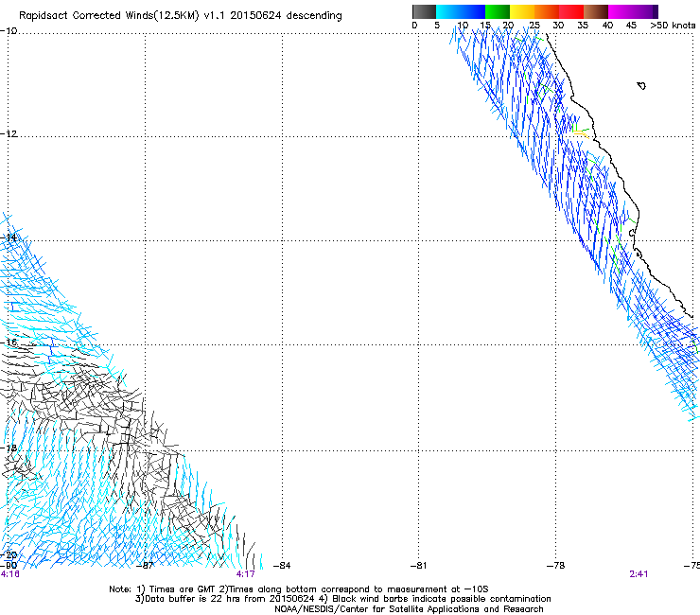Click the '-12' latitude axis label
Image resolution: width=700 pixels, height=615 pixels.
[x=9, y=134]
